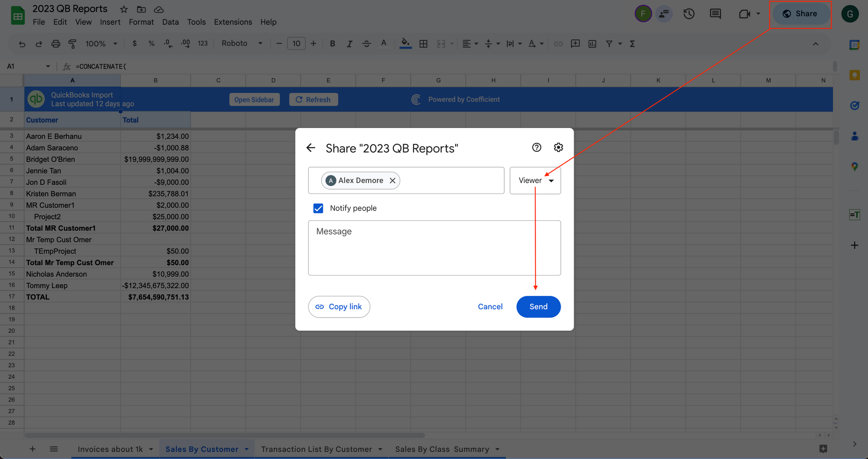Toggle the filter icon

(609, 44)
